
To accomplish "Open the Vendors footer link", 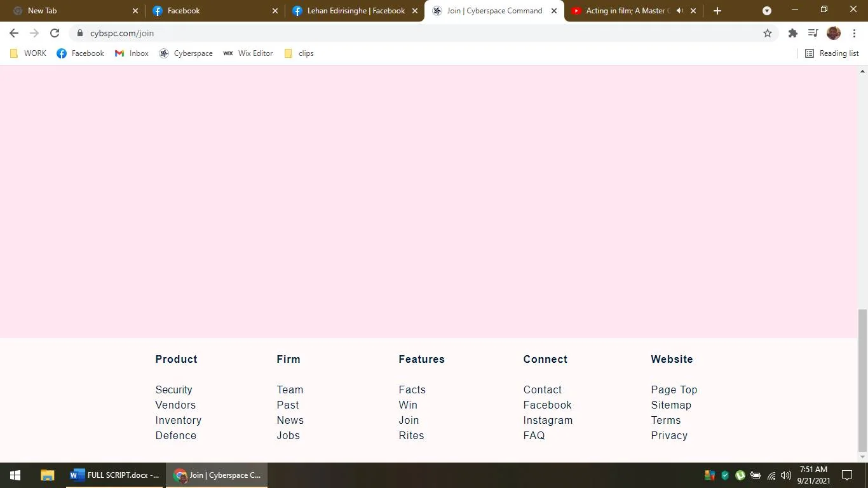I will 175,405.
